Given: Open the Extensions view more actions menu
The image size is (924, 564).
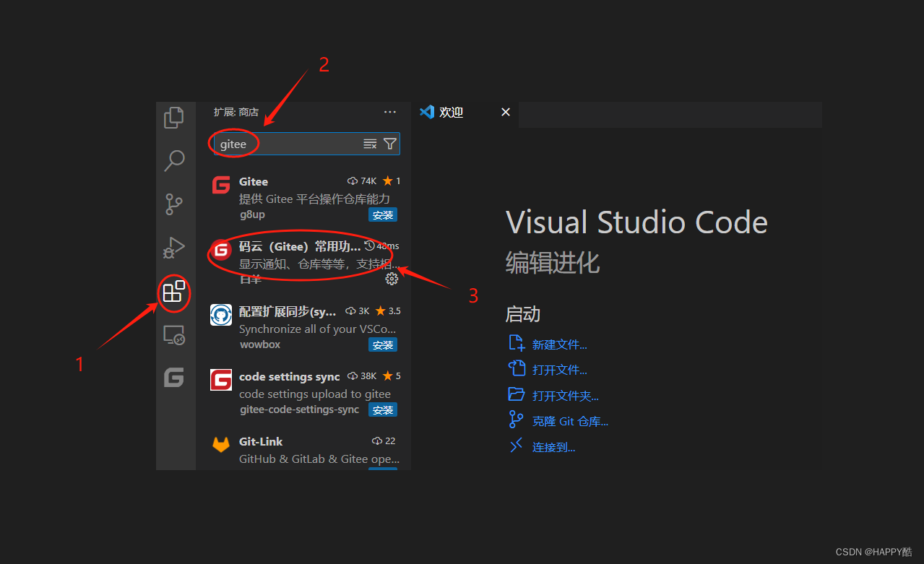Looking at the screenshot, I should point(389,111).
